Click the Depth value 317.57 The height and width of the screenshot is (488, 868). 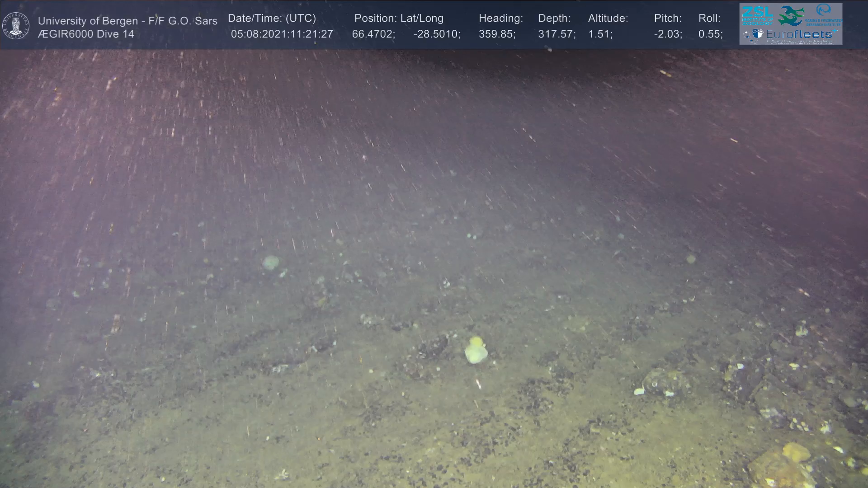point(556,34)
